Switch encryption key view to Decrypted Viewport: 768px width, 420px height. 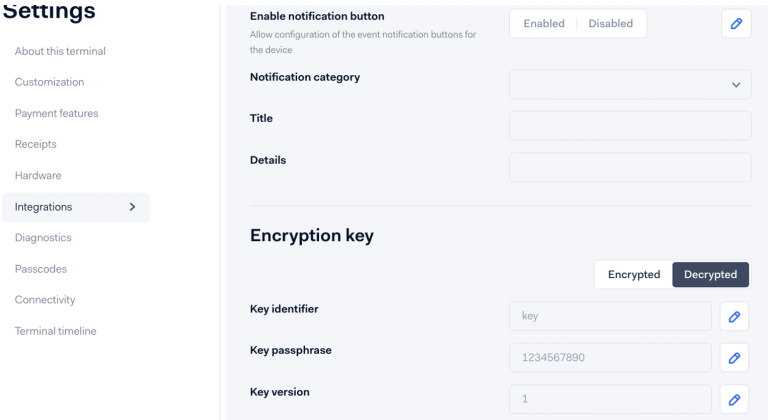(710, 274)
